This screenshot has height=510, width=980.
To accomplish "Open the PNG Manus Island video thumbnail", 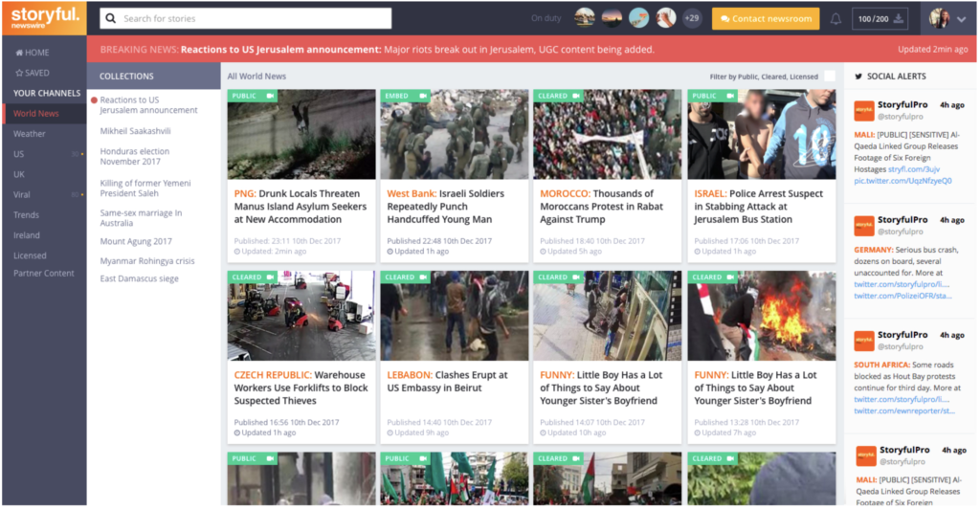I will (x=301, y=134).
